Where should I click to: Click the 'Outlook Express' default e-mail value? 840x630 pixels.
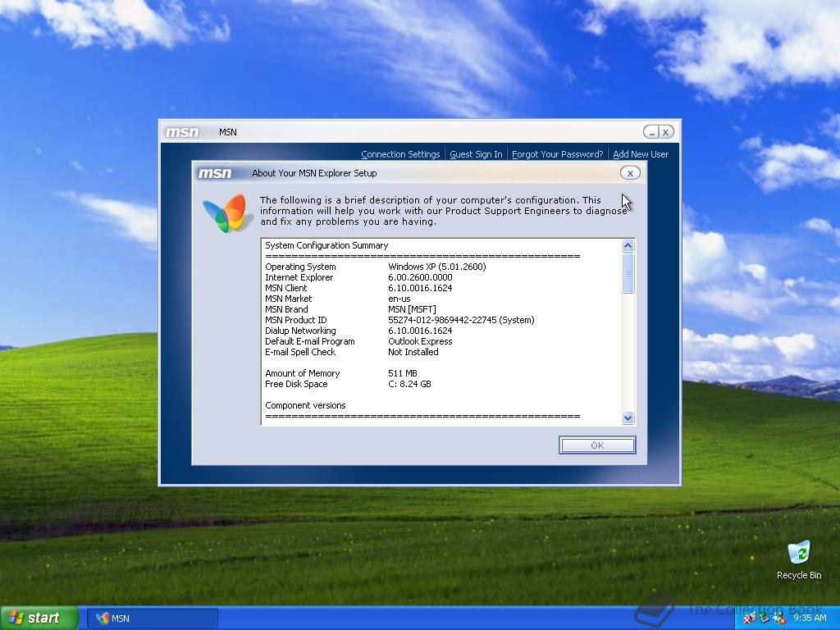coord(420,342)
